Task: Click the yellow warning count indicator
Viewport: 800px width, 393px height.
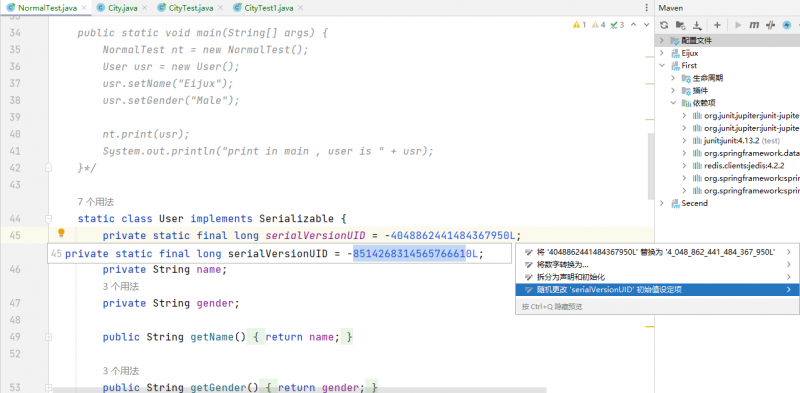Action: [x=580, y=24]
